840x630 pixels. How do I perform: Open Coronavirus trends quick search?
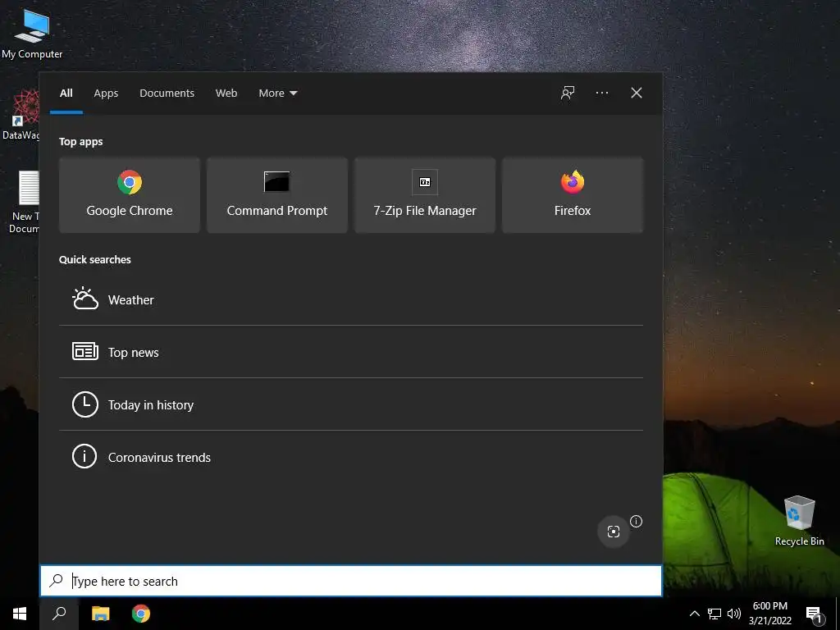pos(351,457)
